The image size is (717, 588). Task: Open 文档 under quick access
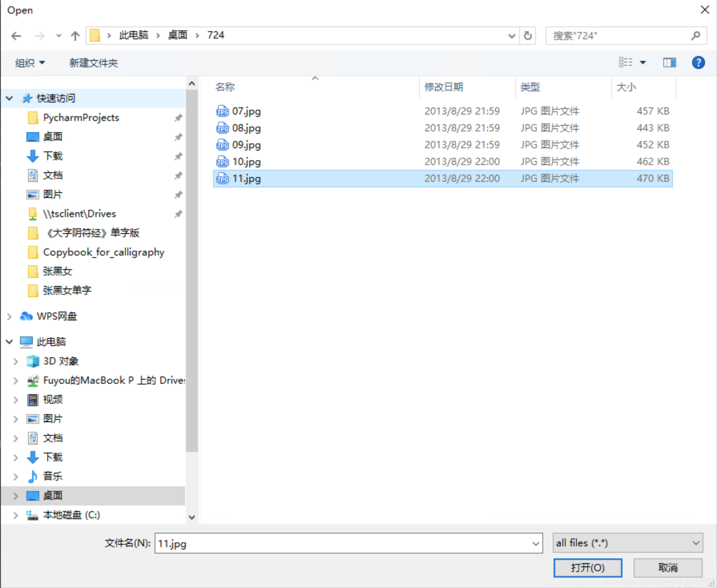pos(52,175)
